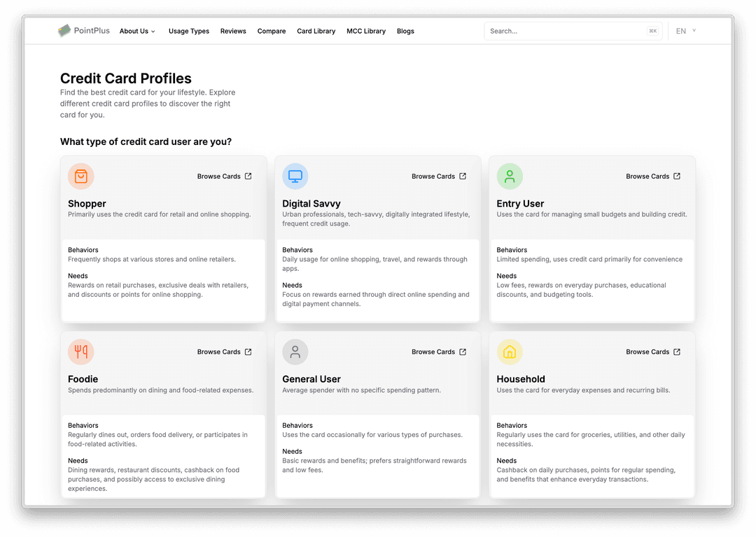Browse Cards for the Foodie profile
756x537 pixels.
click(x=219, y=351)
